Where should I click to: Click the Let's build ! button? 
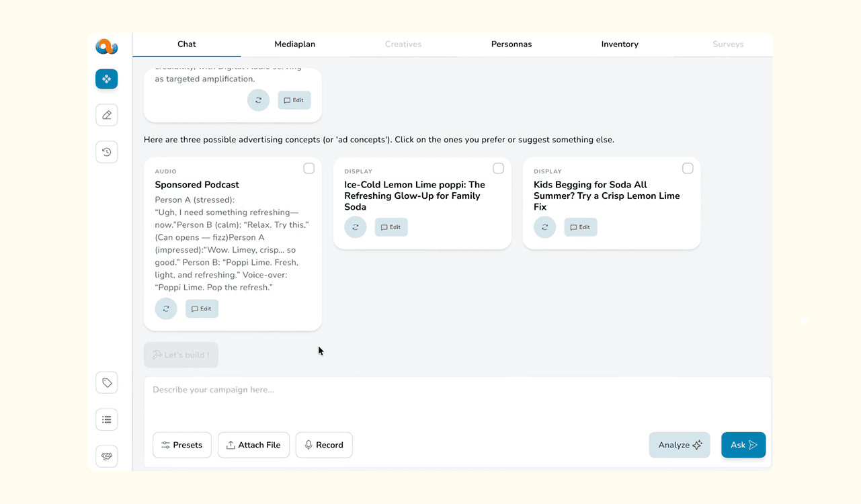pyautogui.click(x=181, y=355)
